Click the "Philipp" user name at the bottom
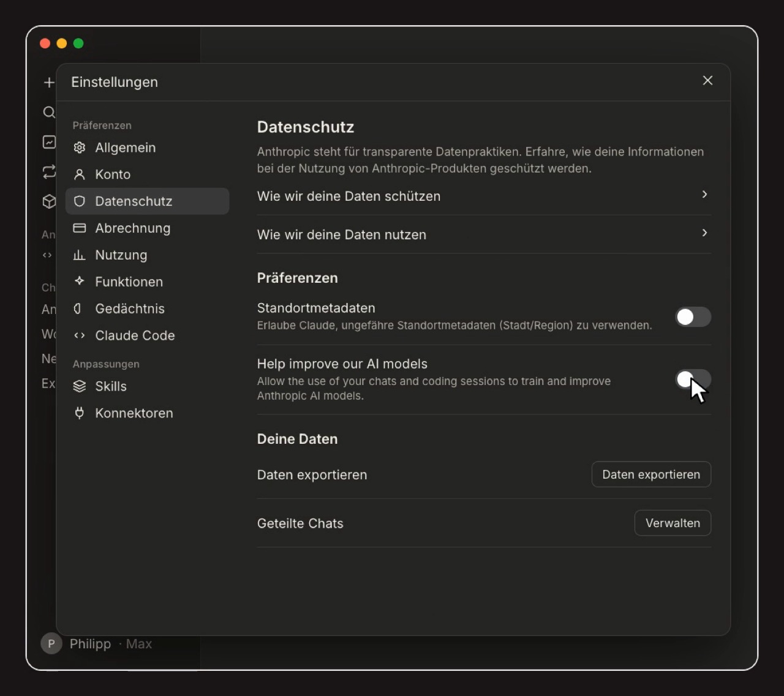Screen dimensions: 784x696 point(90,644)
